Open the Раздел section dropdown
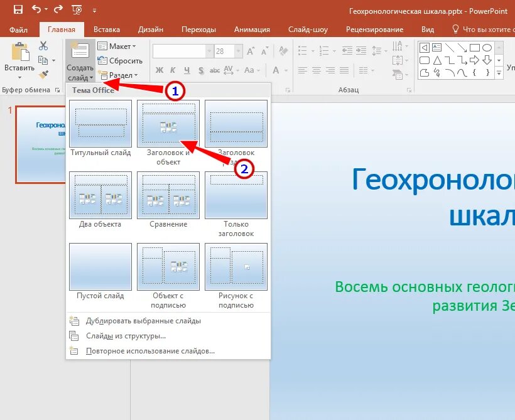 pos(118,75)
